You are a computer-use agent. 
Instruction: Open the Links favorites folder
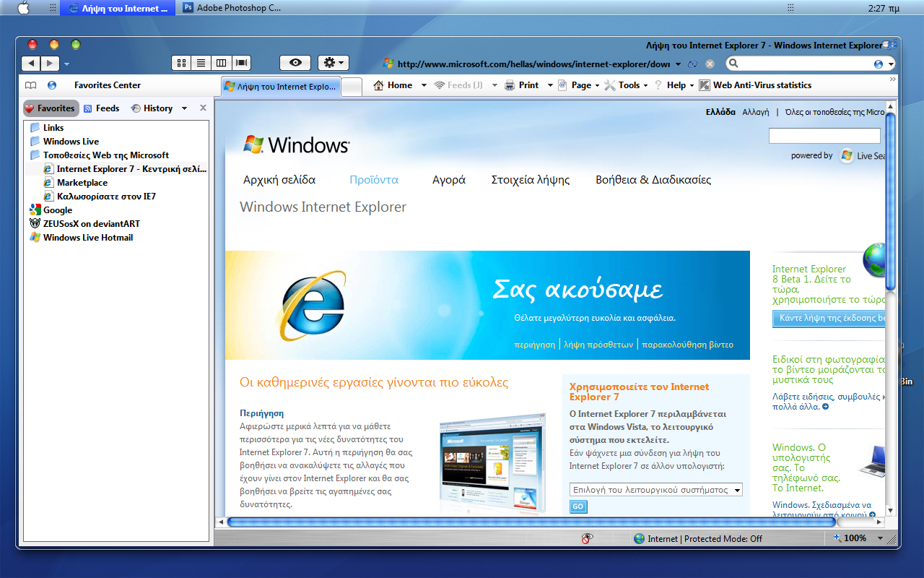point(53,128)
